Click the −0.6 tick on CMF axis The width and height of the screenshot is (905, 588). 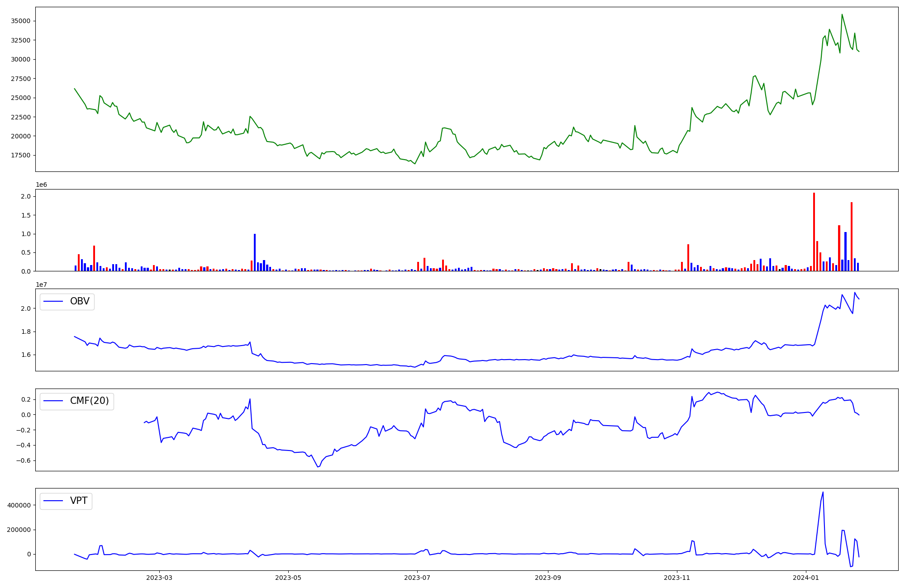point(23,460)
